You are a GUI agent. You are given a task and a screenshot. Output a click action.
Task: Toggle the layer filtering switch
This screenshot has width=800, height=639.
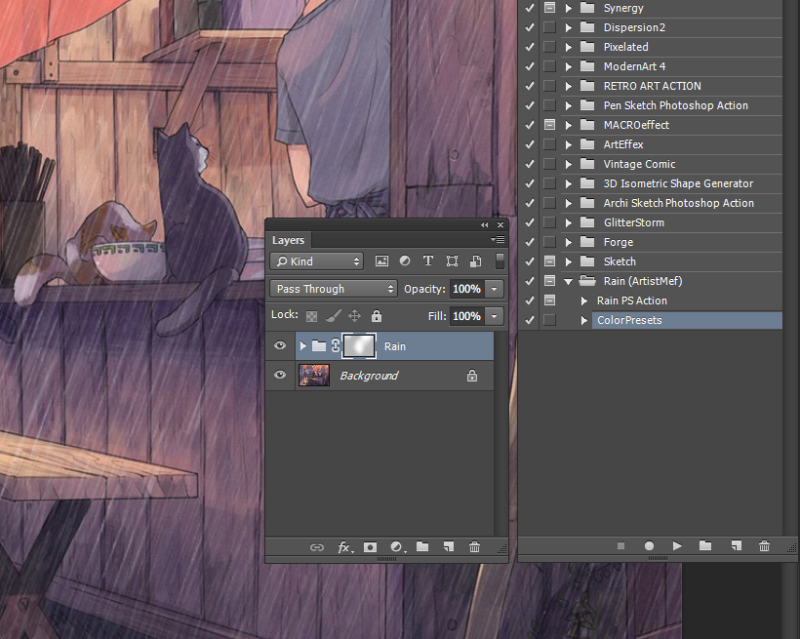(500, 261)
